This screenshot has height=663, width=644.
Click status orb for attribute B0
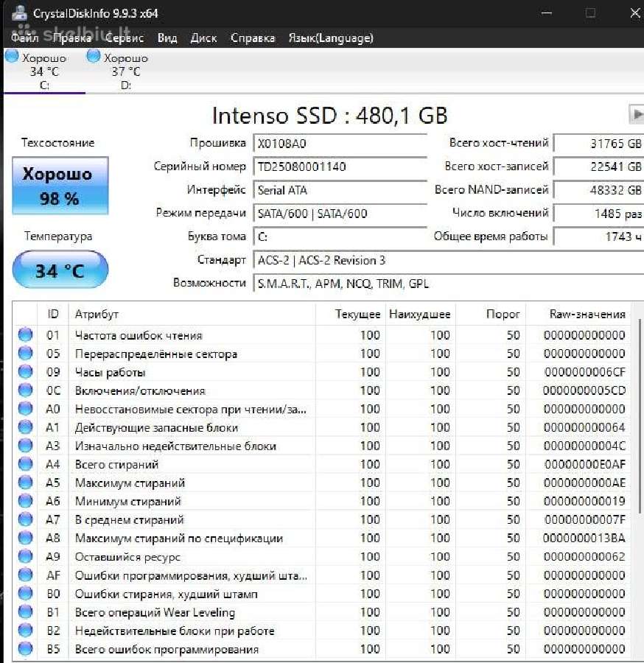pos(25,594)
